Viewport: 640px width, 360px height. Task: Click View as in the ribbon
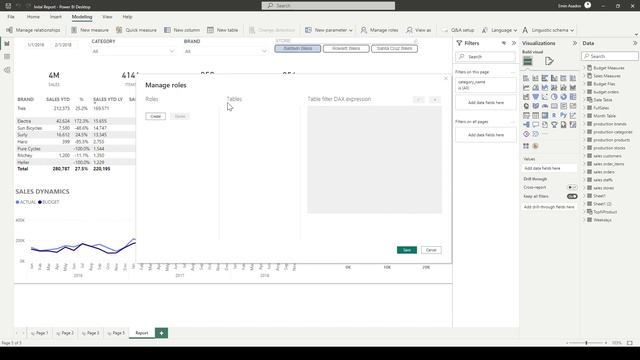[x=418, y=30]
